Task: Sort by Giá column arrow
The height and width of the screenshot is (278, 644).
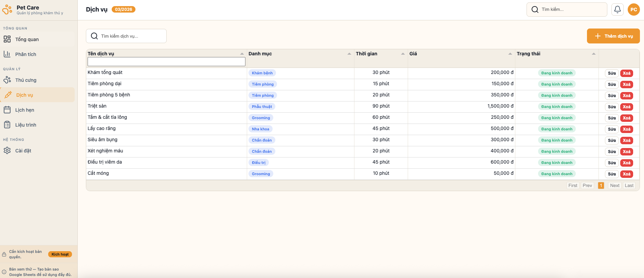Action: point(510,54)
